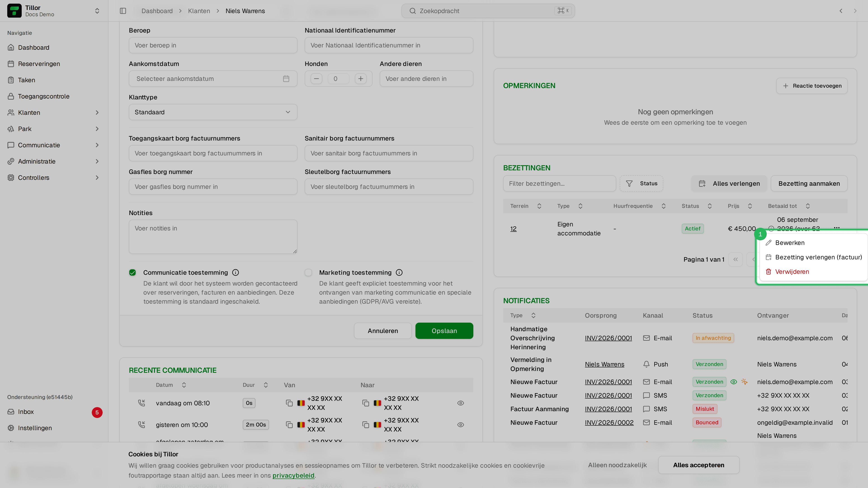
Task: Click the opened-eye icon on Nieuwe Factuur e-mail
Action: 734,382
